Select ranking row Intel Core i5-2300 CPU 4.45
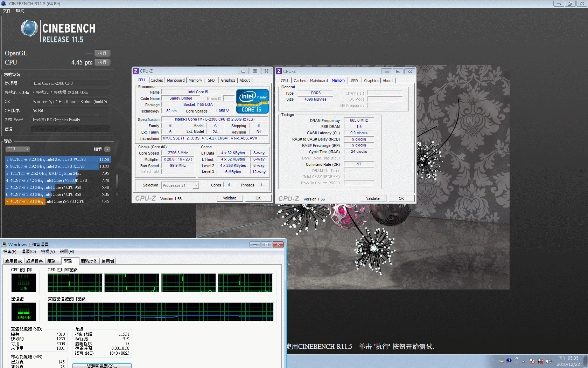The image size is (588, 368). point(57,202)
